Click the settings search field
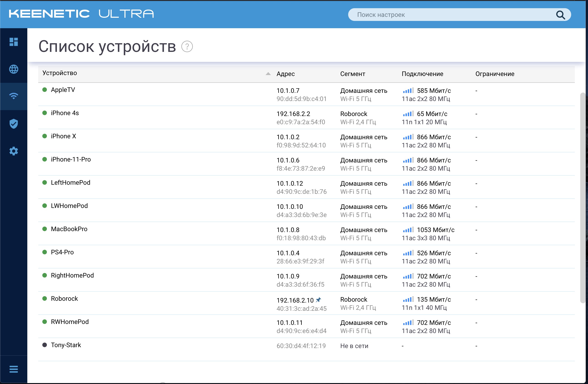This screenshot has width=588, height=384. point(459,15)
